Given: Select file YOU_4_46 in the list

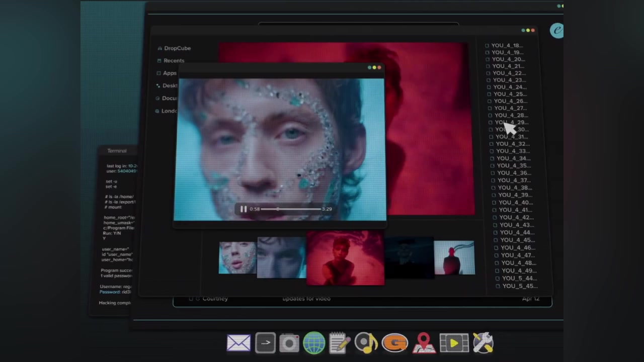Looking at the screenshot, I should pyautogui.click(x=518, y=248).
